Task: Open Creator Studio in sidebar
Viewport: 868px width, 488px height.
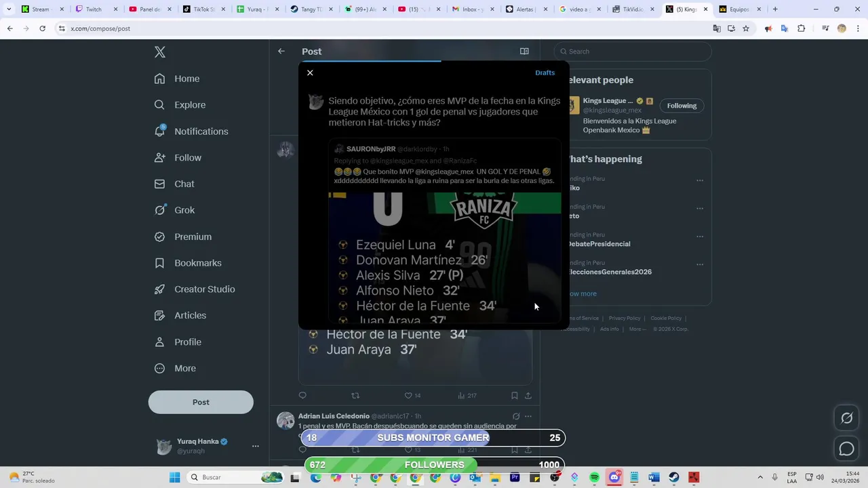Action: pos(195,289)
